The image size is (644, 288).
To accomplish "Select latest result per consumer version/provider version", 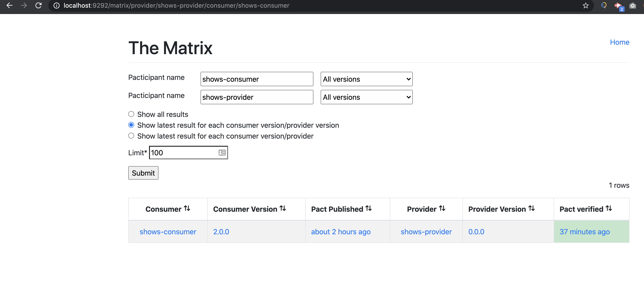I will point(131,125).
